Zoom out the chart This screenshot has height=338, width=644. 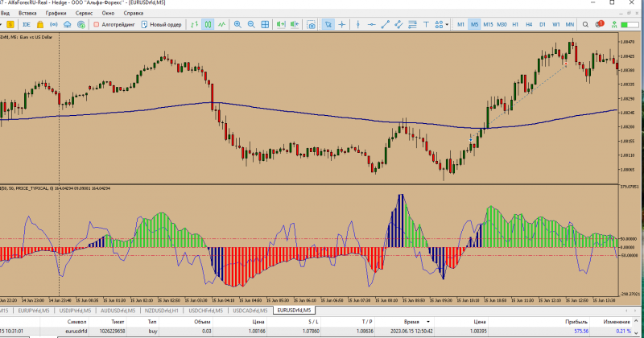251,25
